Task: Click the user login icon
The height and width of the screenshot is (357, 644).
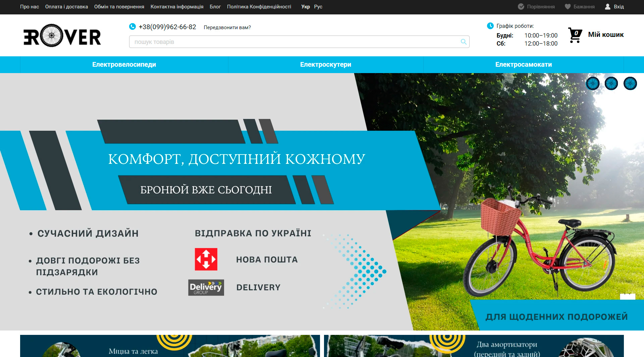Action: click(607, 7)
